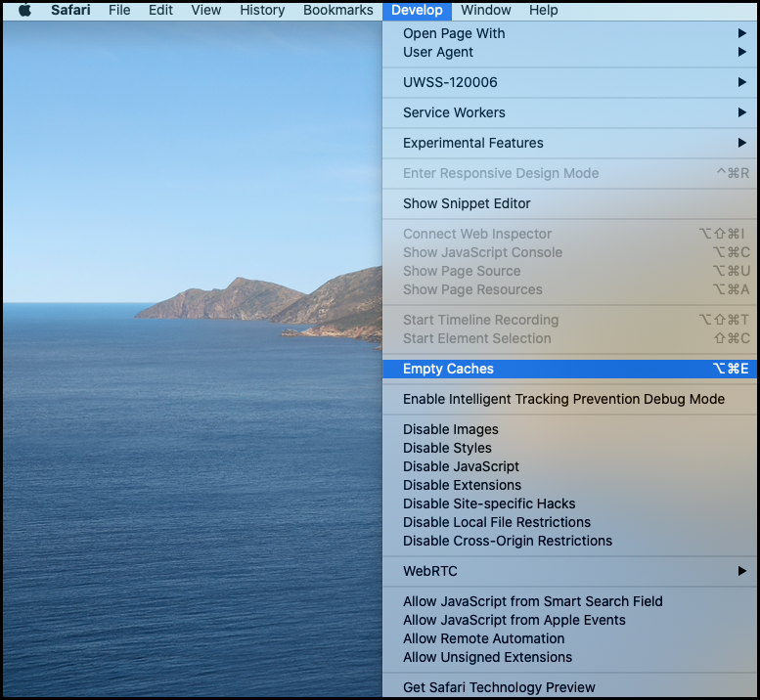The width and height of the screenshot is (760, 700).
Task: Select Empty Caches menu item
Action: (571, 369)
